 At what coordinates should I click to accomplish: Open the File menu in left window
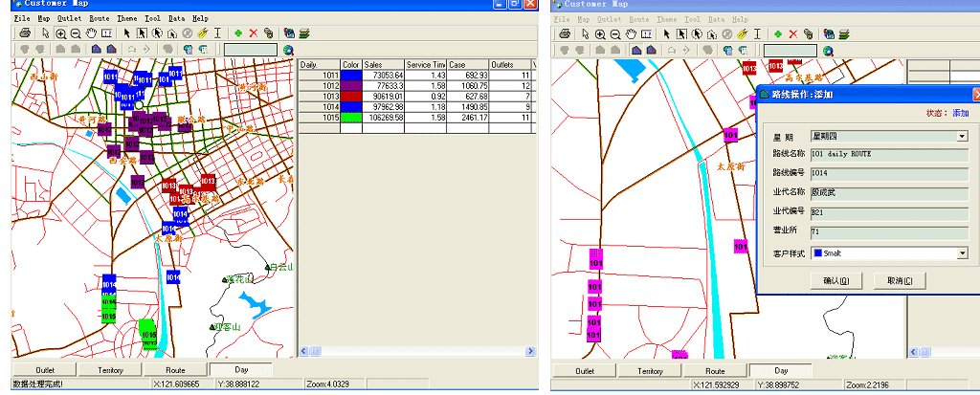click(x=21, y=19)
